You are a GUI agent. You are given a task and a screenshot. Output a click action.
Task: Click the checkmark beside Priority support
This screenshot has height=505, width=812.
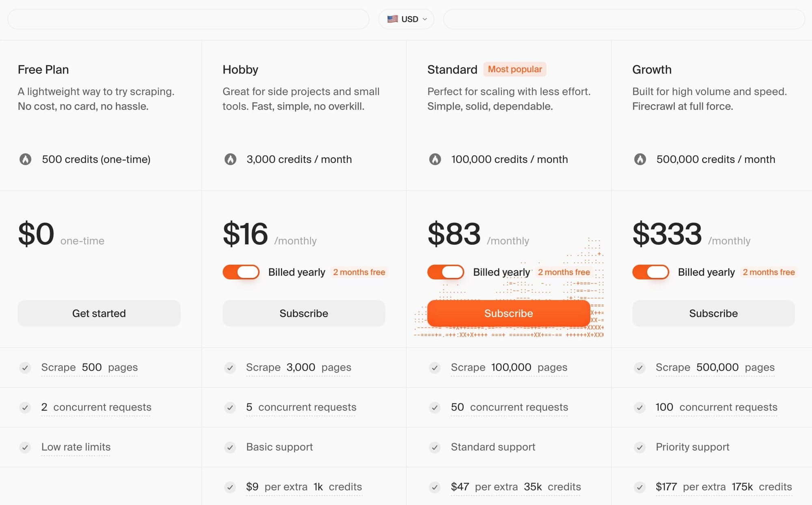pyautogui.click(x=639, y=447)
